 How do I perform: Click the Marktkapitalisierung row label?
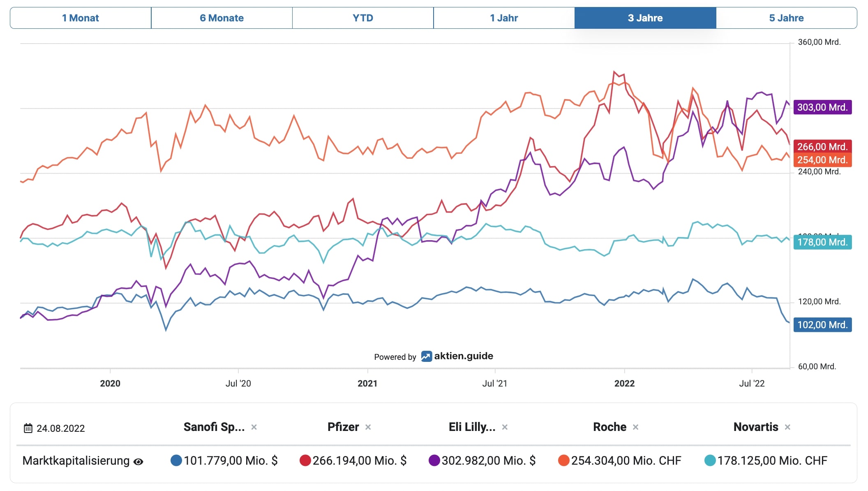76,461
